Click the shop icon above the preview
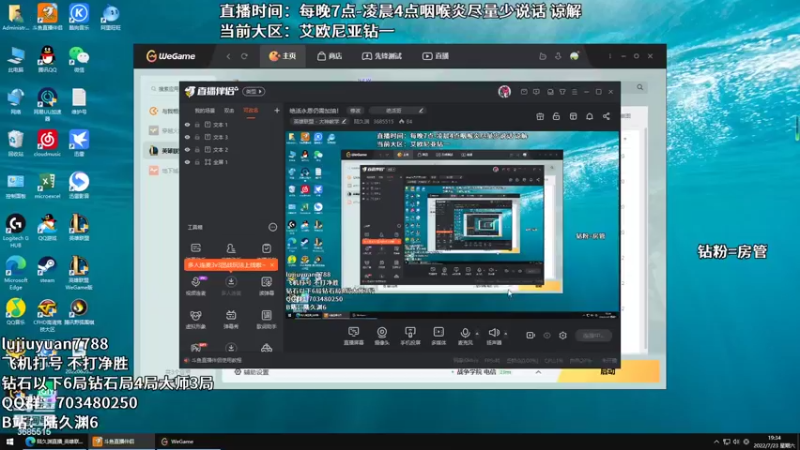The height and width of the screenshot is (450, 800). [573, 116]
